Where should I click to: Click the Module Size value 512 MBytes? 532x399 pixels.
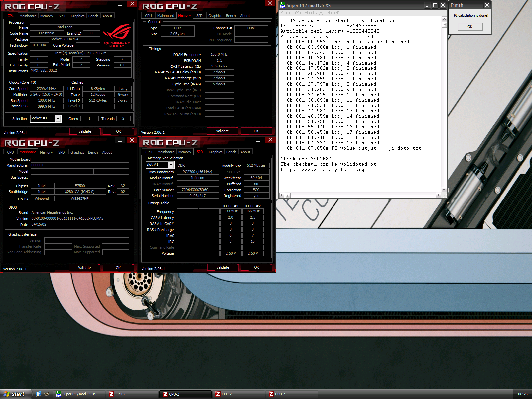click(256, 165)
